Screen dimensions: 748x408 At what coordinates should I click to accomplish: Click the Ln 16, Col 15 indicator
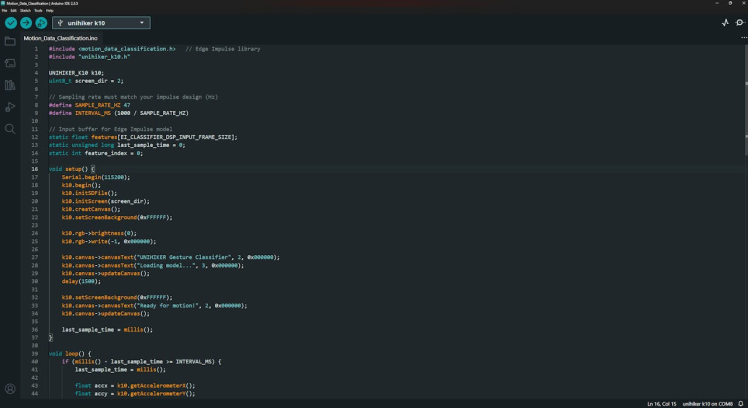point(662,404)
